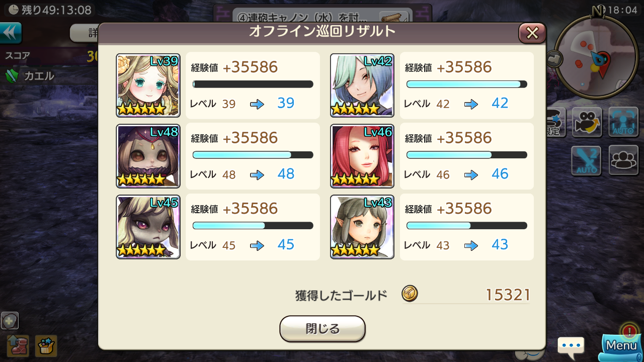The image size is (644, 362).
Task: Tap the shield plus icon
Action: [10, 320]
